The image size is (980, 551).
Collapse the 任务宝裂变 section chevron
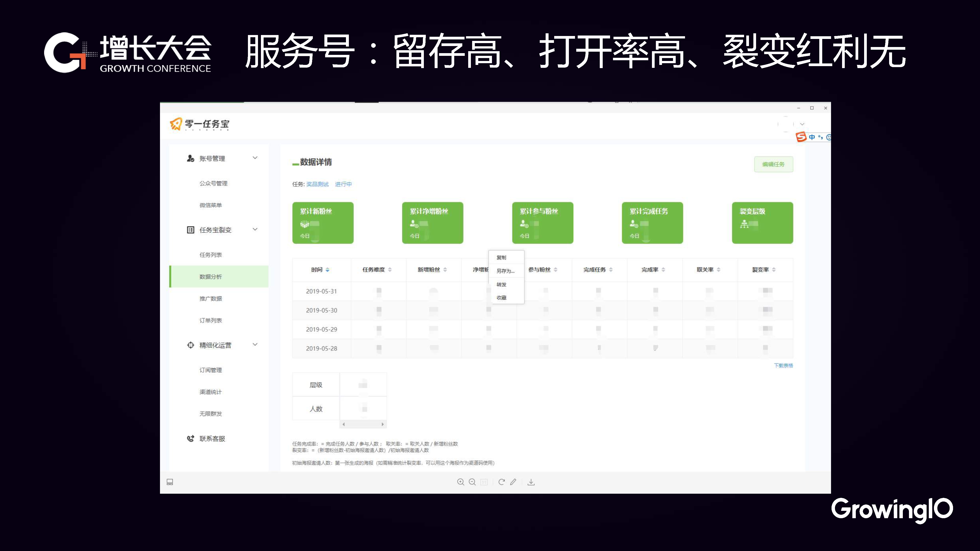tap(255, 229)
